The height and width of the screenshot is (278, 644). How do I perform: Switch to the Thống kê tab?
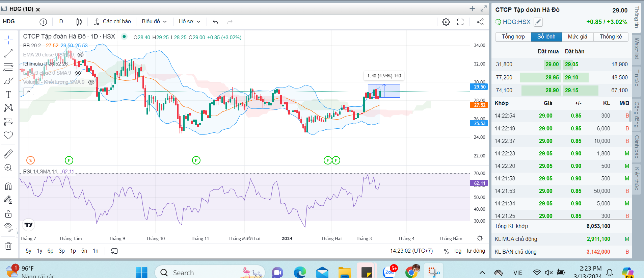point(611,37)
